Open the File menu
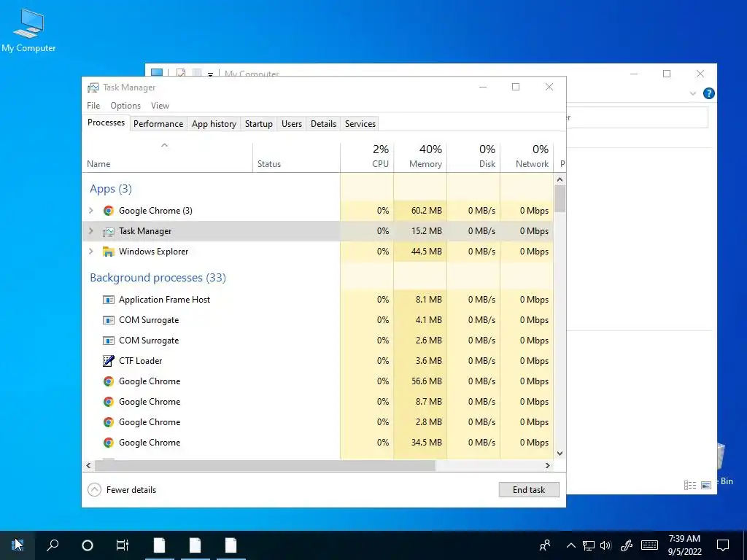The height and width of the screenshot is (560, 747). click(93, 106)
